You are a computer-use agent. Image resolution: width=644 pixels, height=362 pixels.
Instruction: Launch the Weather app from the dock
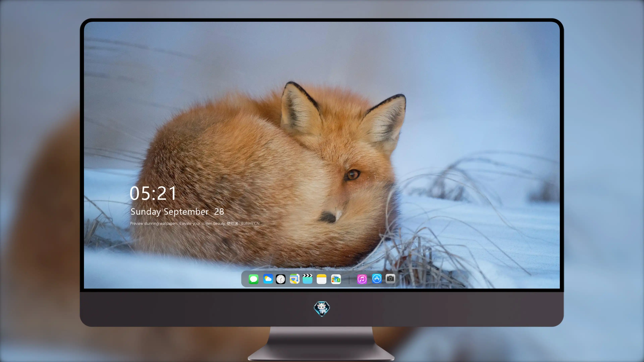(268, 279)
